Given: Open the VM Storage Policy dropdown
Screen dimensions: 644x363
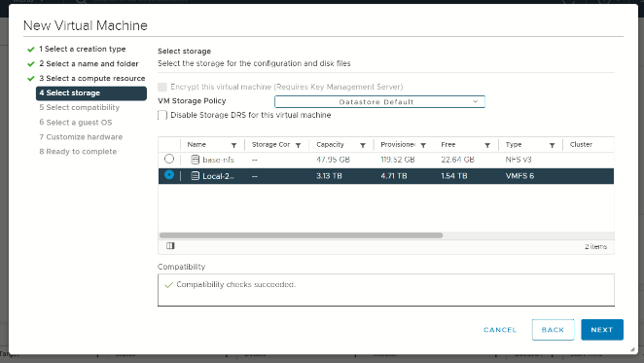Looking at the screenshot, I should point(379,101).
